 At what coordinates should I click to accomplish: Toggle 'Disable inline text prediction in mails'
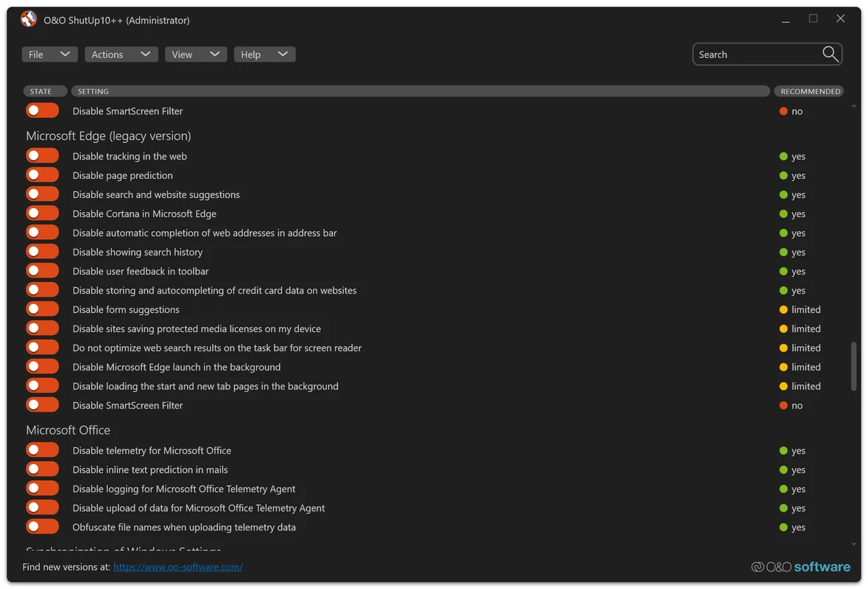(42, 470)
